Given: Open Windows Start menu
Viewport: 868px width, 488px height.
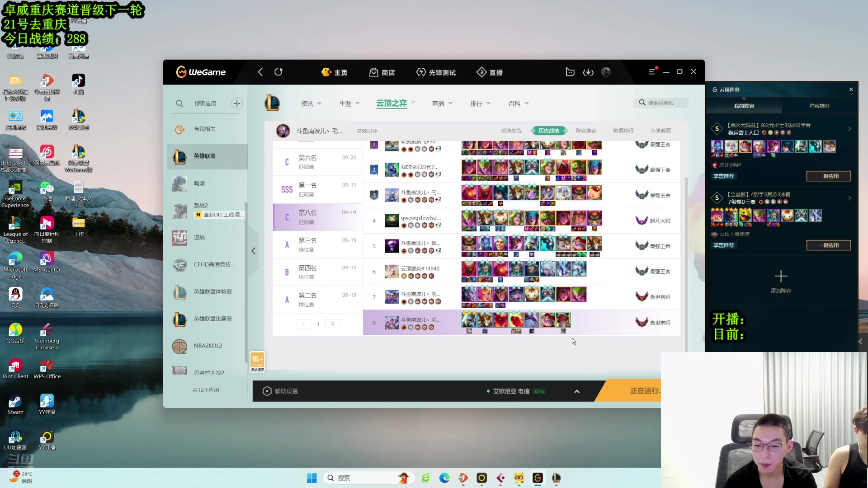Looking at the screenshot, I should [x=311, y=478].
